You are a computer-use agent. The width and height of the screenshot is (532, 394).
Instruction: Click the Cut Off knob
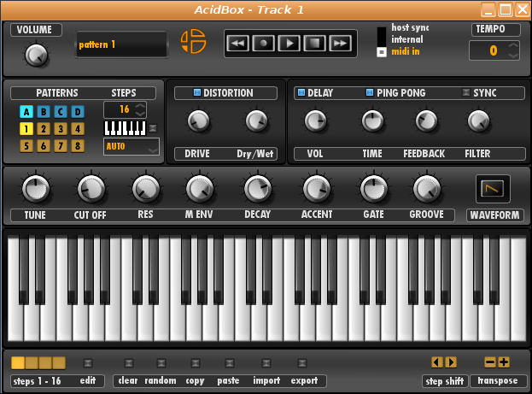(91, 189)
